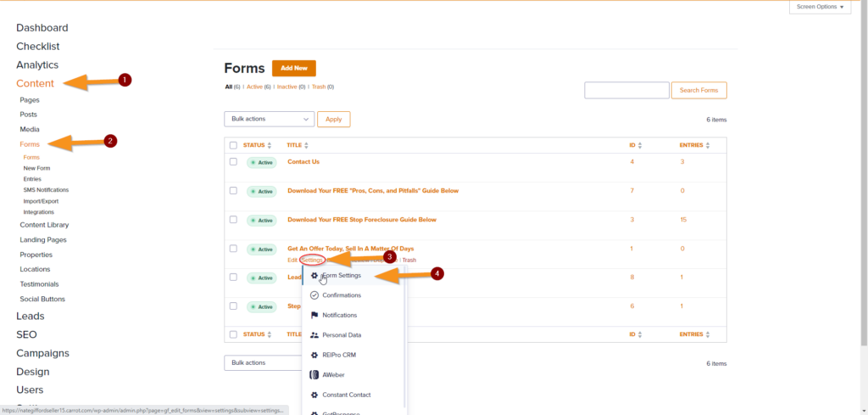Viewport: 868px width, 415px height.
Task: Check the Contact Us form checkbox
Action: [x=233, y=161]
